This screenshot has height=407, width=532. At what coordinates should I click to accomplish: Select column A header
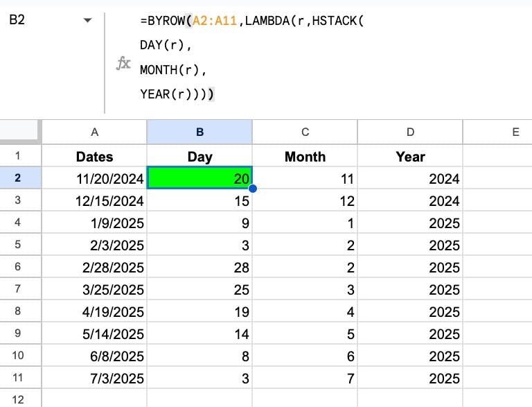94,132
